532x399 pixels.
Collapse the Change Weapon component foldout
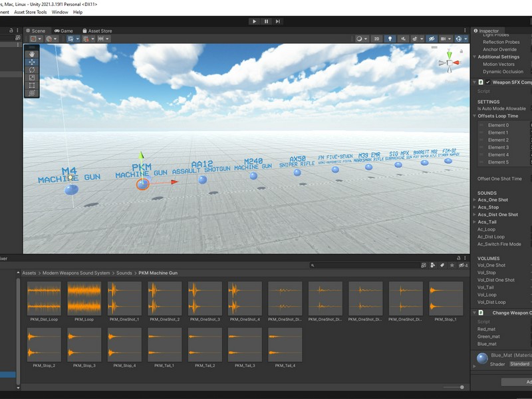(x=475, y=313)
